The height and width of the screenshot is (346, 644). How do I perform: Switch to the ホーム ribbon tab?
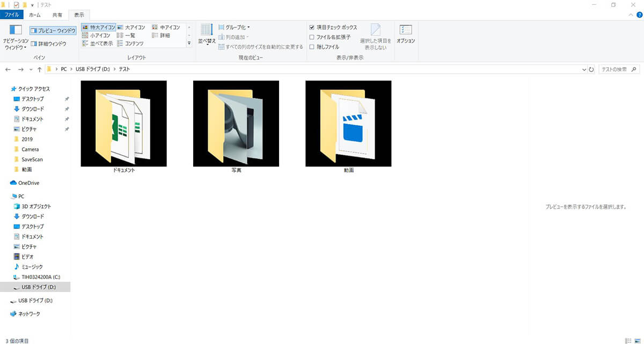point(34,15)
